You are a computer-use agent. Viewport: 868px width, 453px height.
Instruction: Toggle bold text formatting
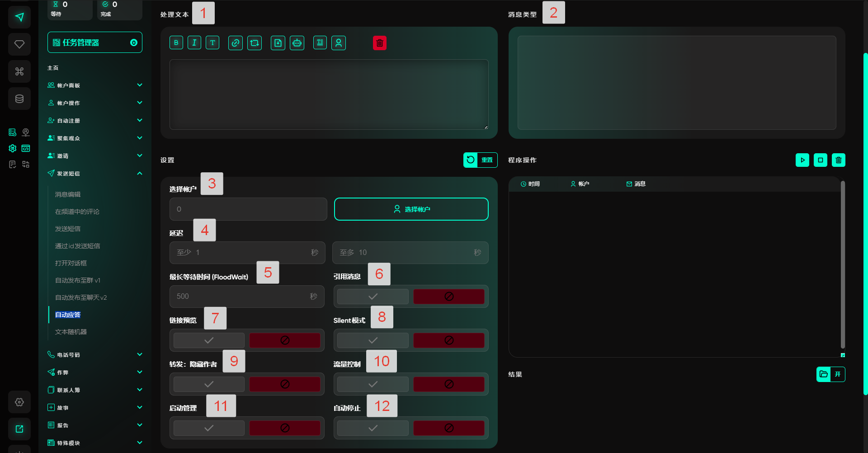pyautogui.click(x=176, y=43)
